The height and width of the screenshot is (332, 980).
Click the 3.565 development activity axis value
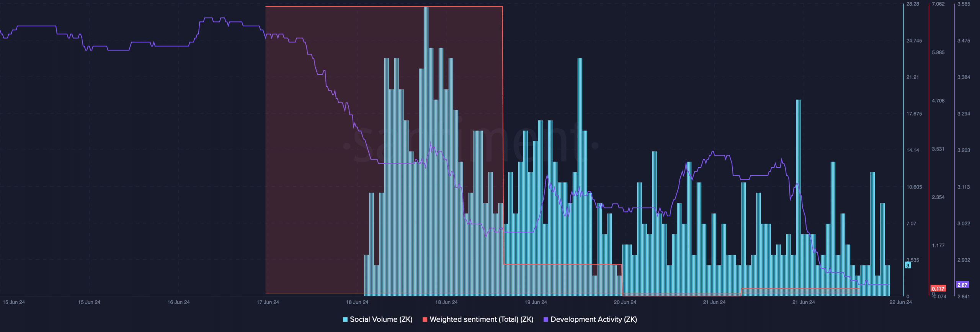[x=964, y=4]
